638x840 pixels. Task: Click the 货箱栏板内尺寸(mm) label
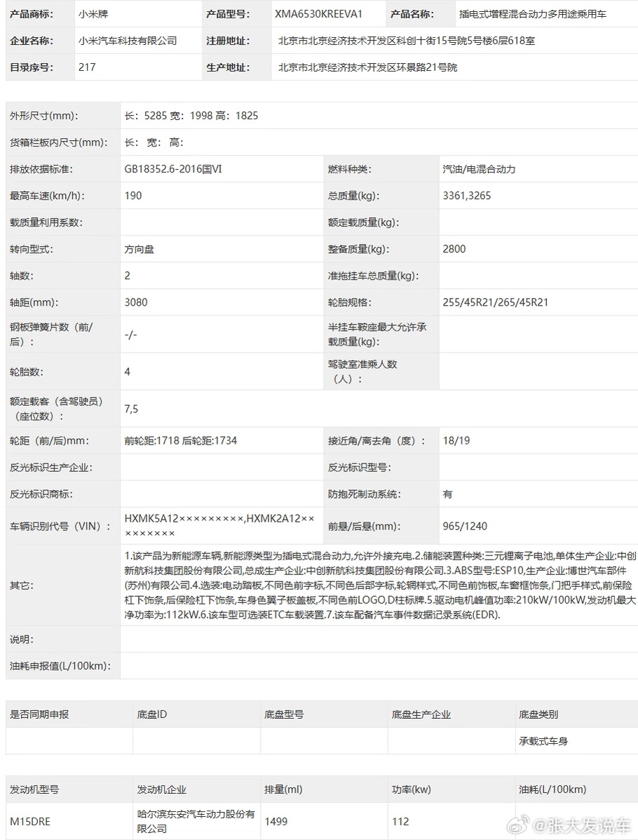coord(58,142)
